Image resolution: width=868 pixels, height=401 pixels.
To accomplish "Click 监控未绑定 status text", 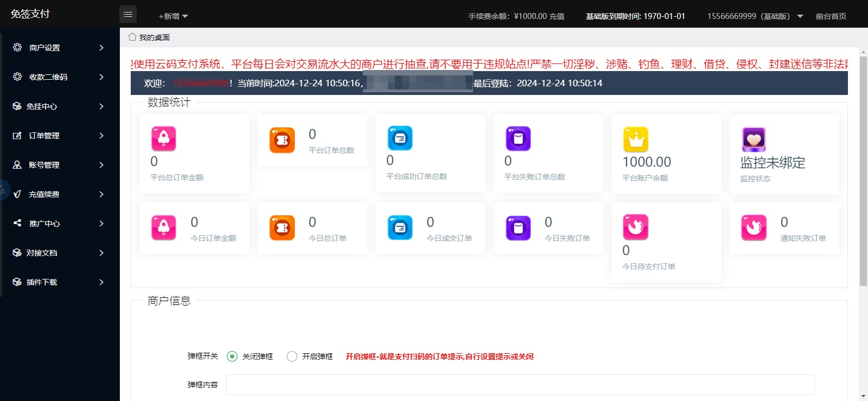I will [x=773, y=163].
